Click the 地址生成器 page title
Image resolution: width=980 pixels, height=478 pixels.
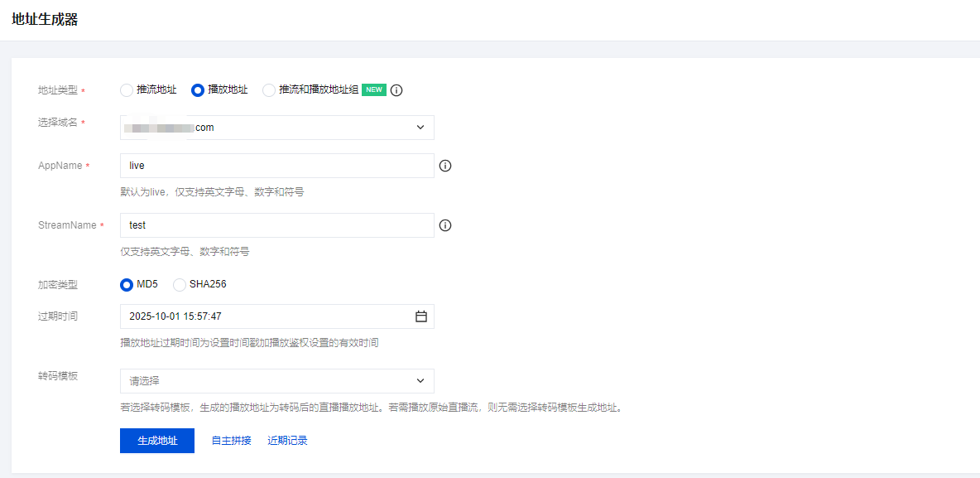(45, 20)
